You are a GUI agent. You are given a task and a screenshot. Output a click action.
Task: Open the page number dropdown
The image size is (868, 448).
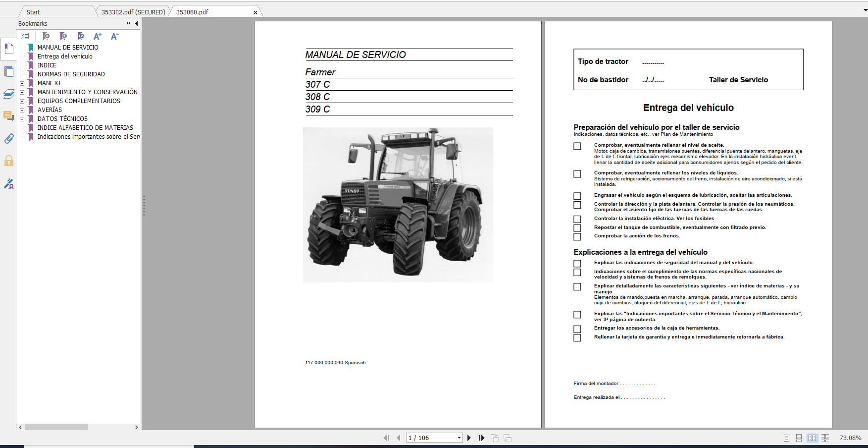pyautogui.click(x=459, y=438)
